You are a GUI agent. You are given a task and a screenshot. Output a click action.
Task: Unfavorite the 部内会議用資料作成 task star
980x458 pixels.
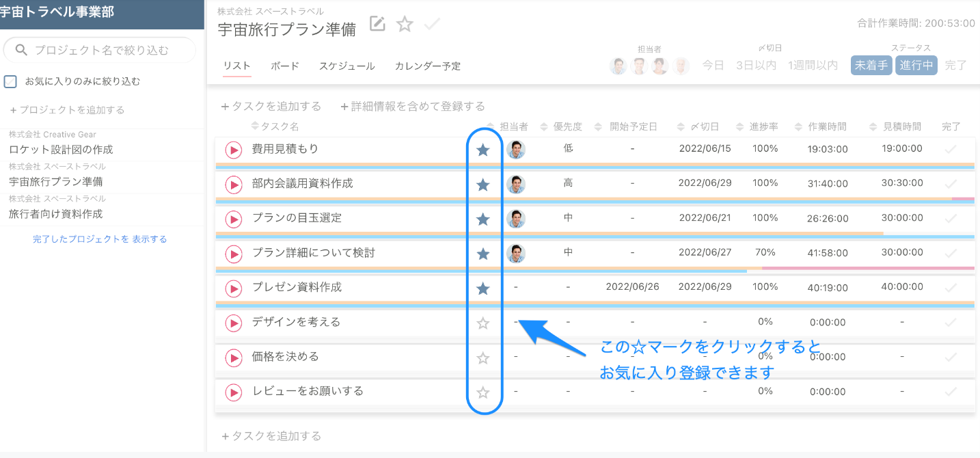(x=482, y=184)
